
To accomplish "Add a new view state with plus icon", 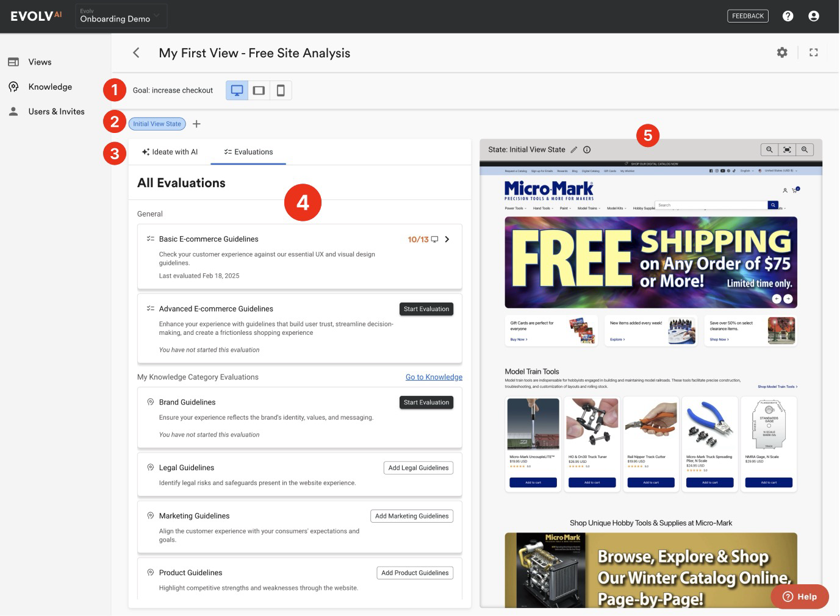I will pyautogui.click(x=196, y=124).
